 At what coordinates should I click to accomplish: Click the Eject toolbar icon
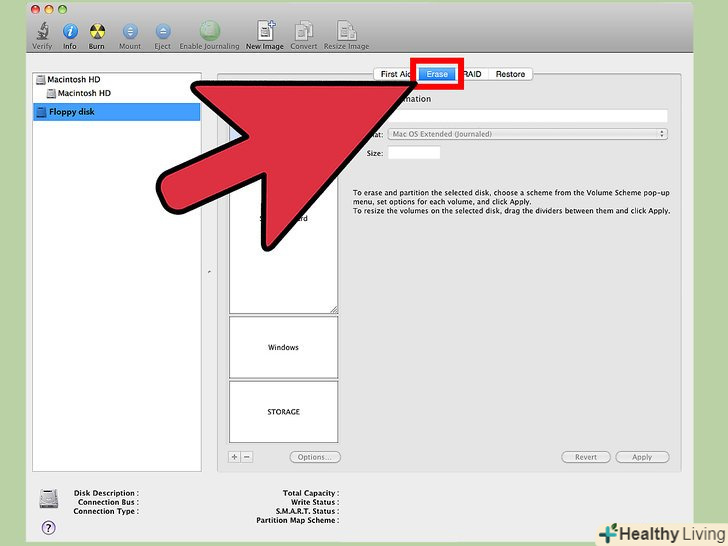click(x=162, y=31)
